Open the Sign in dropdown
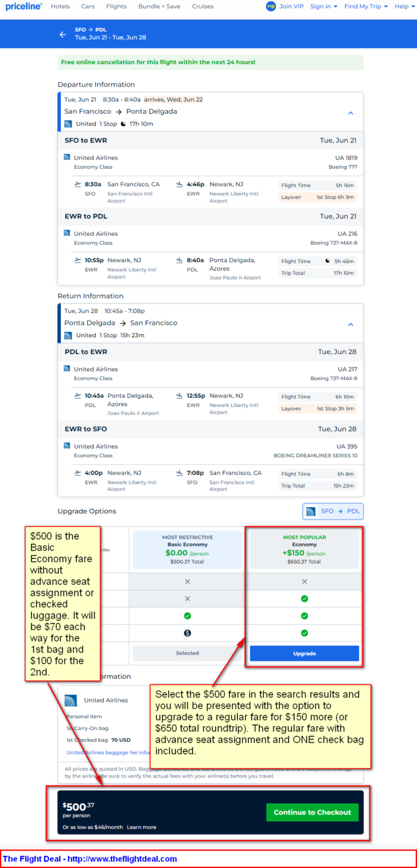 tap(324, 6)
